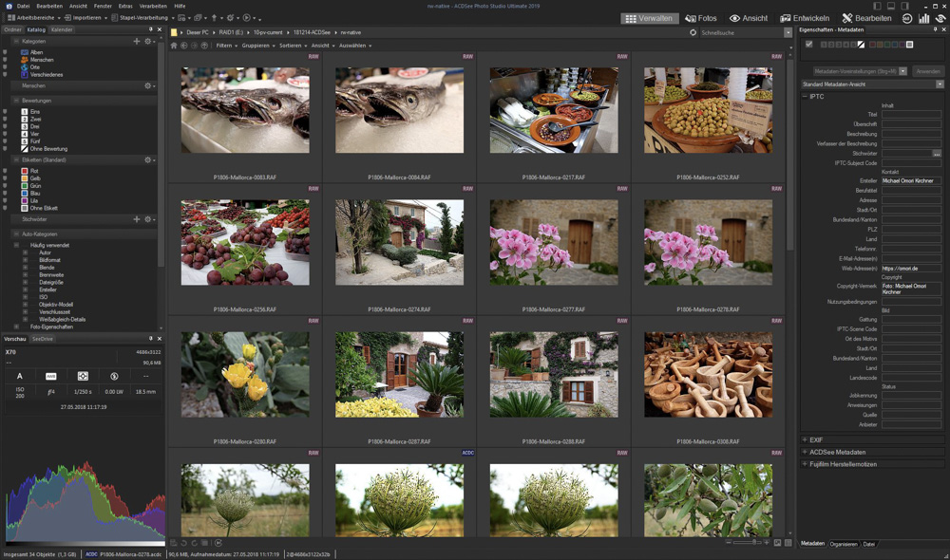Switch to the Organisieren tab
The height and width of the screenshot is (560, 950).
click(x=844, y=544)
